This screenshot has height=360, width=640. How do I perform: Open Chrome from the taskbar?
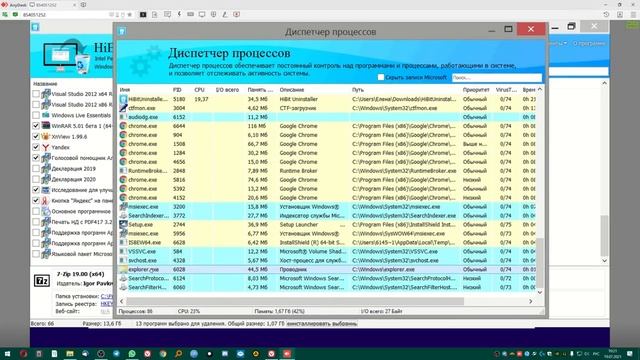[163, 353]
